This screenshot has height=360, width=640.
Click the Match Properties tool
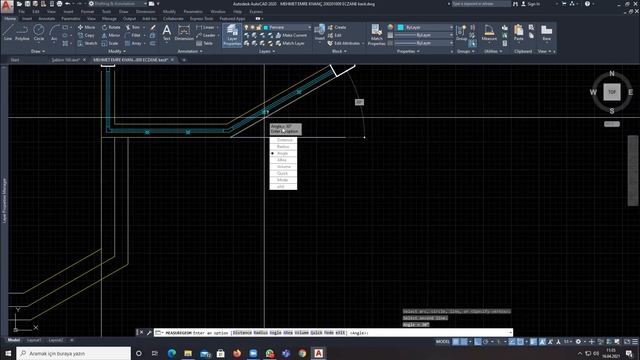click(x=376, y=35)
